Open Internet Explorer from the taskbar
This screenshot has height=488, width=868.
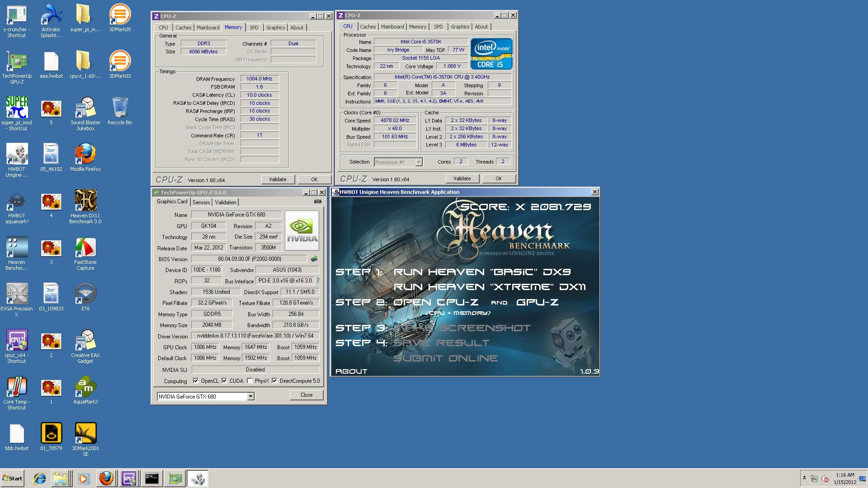(x=40, y=479)
